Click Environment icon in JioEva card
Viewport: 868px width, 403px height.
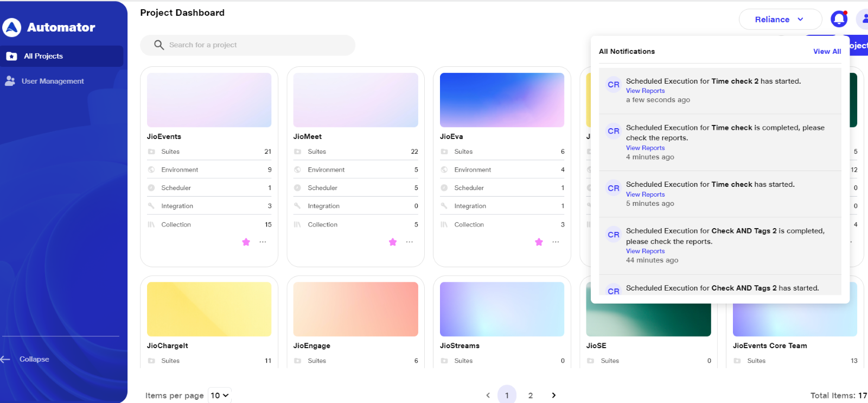click(444, 169)
